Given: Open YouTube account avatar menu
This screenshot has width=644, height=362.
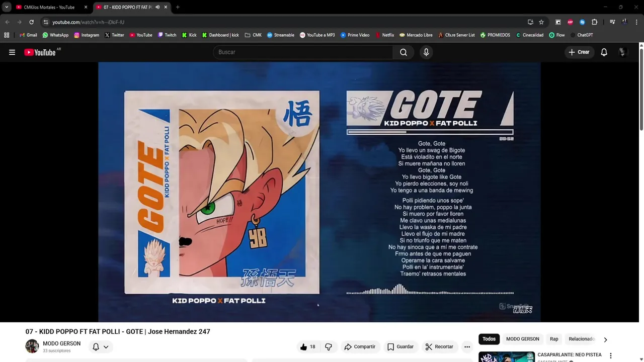Looking at the screenshot, I should [622, 52].
